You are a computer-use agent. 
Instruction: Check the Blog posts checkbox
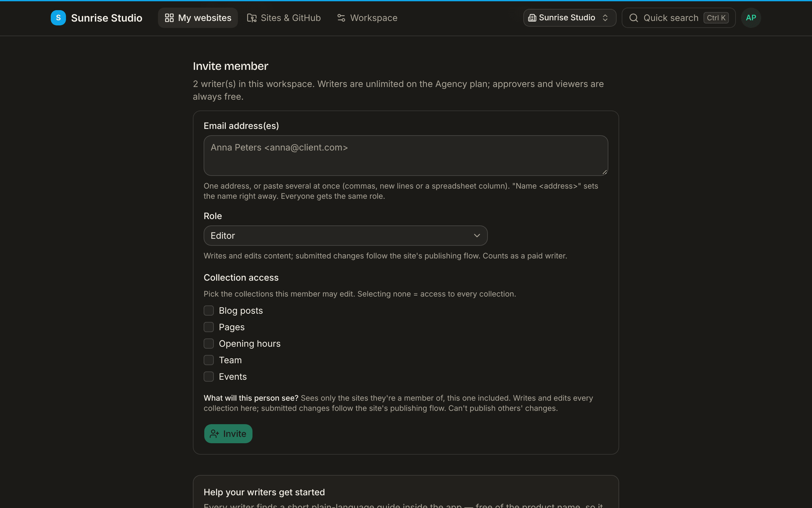(x=209, y=311)
